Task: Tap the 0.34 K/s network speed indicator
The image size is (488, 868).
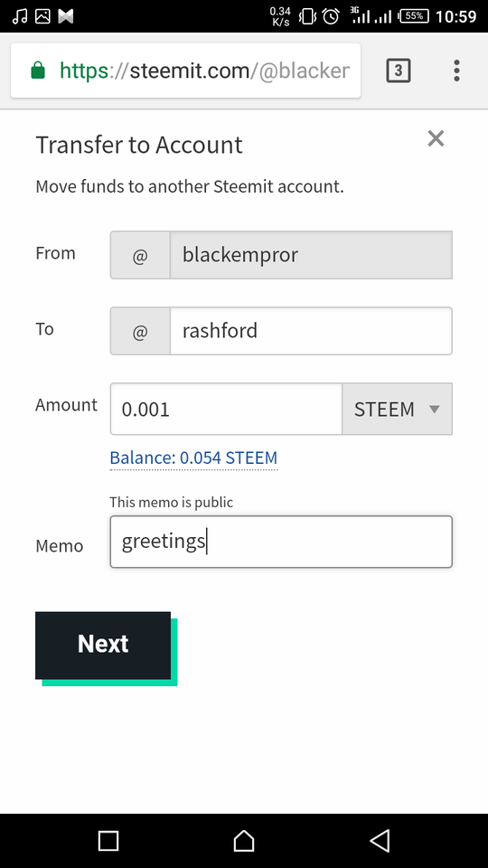Action: click(280, 16)
